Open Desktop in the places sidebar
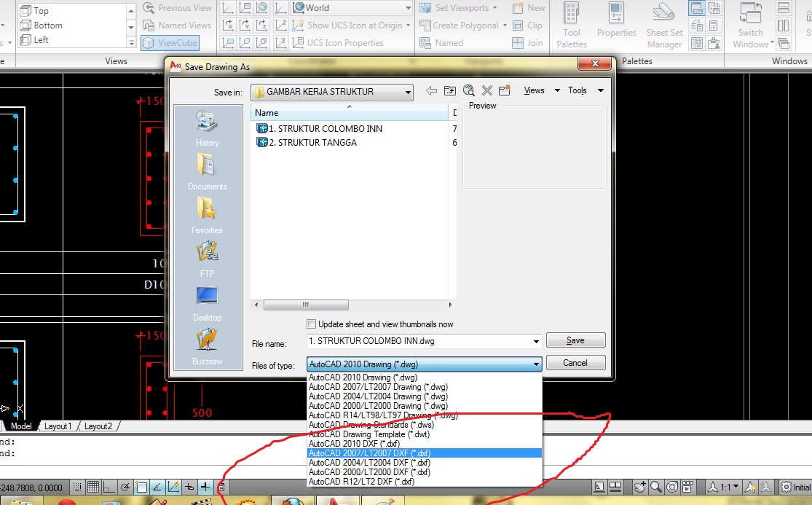812x505 pixels. [x=207, y=304]
